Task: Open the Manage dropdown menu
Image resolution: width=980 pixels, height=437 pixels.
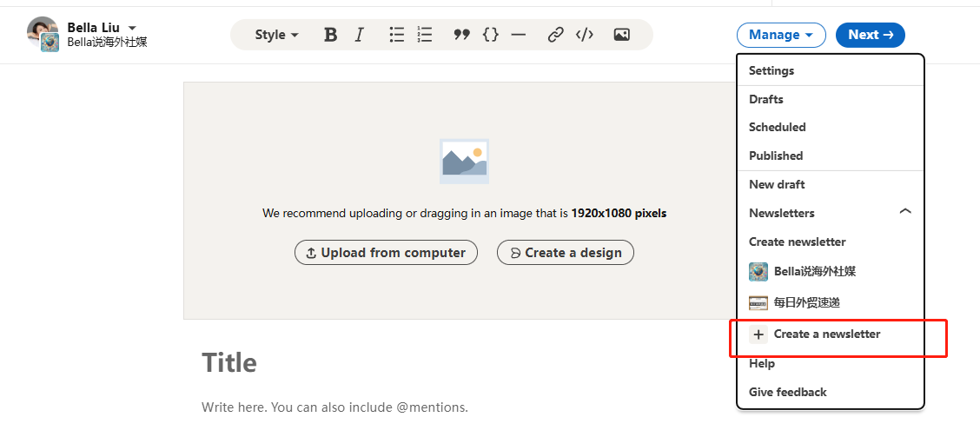Action: point(780,35)
